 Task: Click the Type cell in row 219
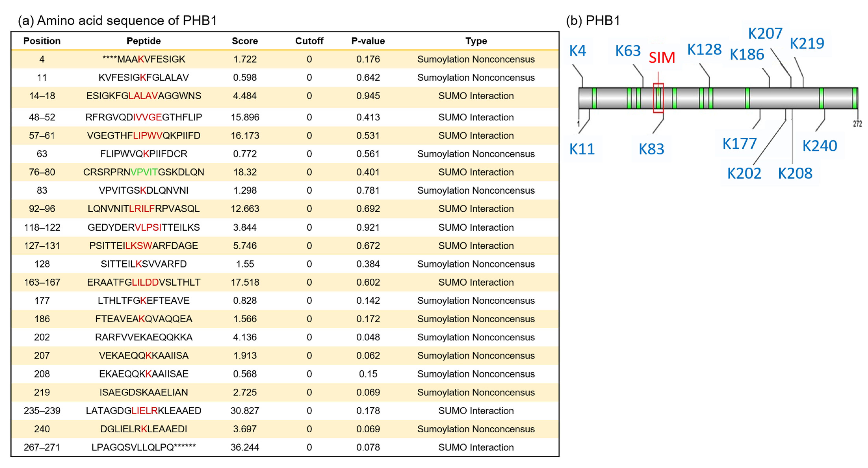point(476,392)
